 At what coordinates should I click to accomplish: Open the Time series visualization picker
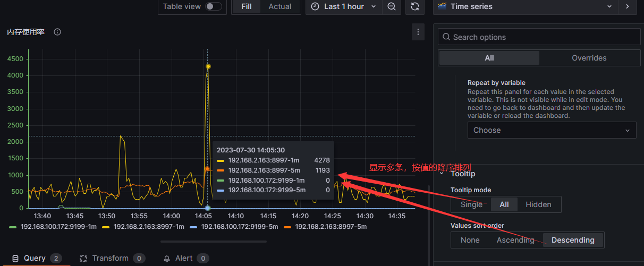526,6
